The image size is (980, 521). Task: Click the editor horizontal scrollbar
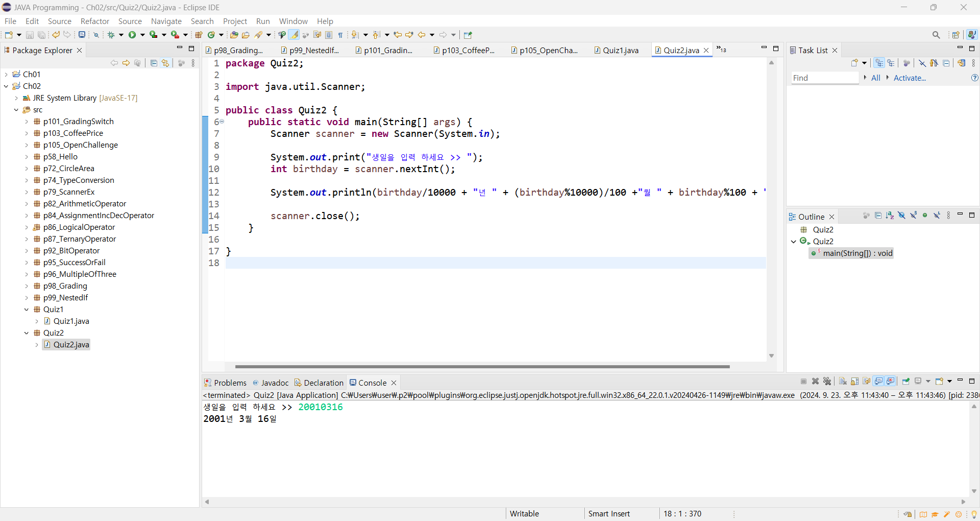[482, 367]
